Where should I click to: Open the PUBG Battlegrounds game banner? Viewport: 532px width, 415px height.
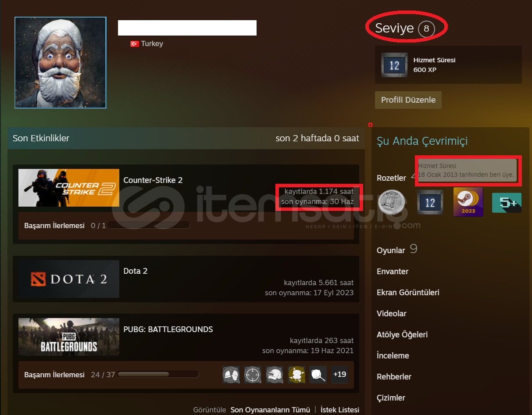[69, 337]
